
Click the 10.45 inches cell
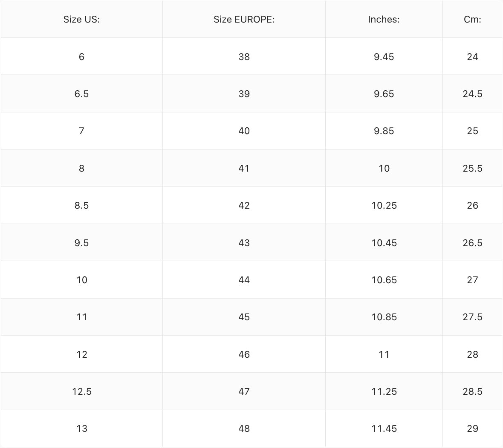coord(384,243)
